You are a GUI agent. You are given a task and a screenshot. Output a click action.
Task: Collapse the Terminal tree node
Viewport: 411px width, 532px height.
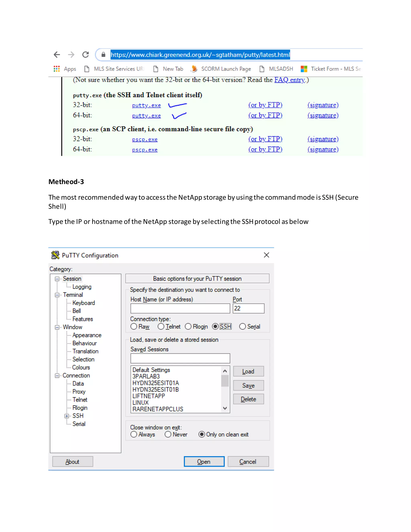pyautogui.click(x=57, y=295)
